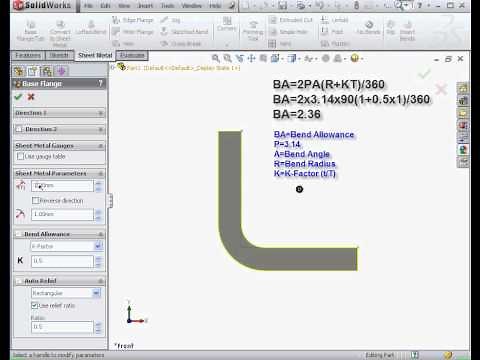Select the Edge Flange tool
Viewport: 480px width, 360px height.
(x=133, y=20)
